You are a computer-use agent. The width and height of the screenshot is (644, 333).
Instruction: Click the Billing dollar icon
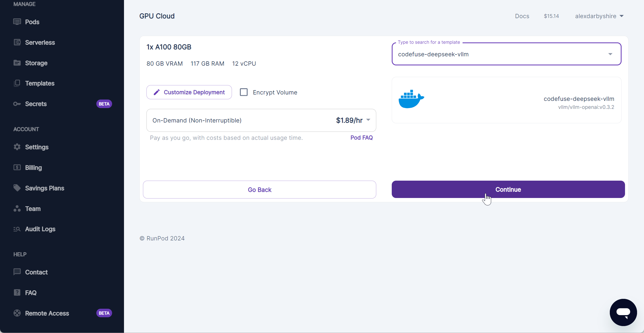(17, 168)
